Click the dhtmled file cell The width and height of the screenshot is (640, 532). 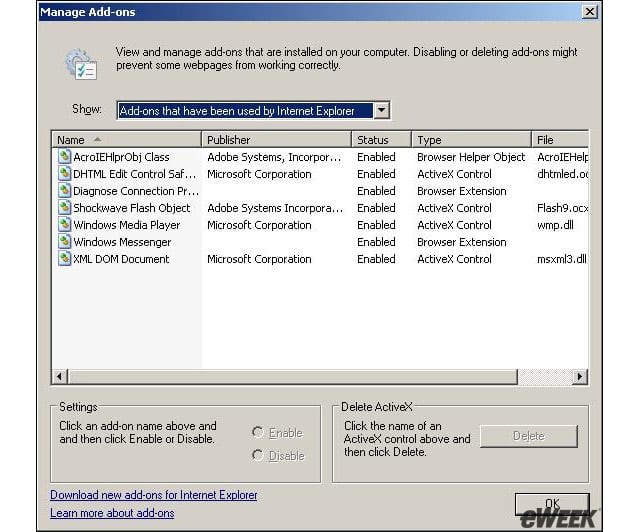[563, 174]
